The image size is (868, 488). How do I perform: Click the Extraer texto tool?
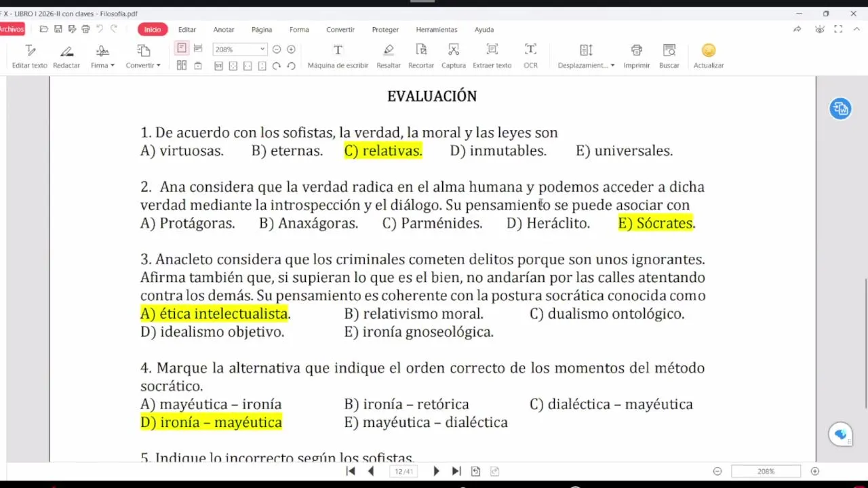[x=492, y=56]
